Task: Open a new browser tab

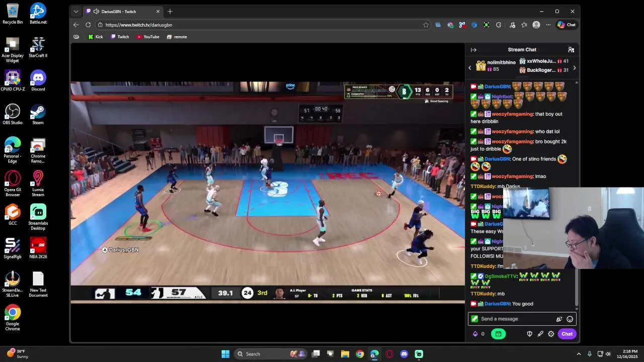Action: [170, 11]
